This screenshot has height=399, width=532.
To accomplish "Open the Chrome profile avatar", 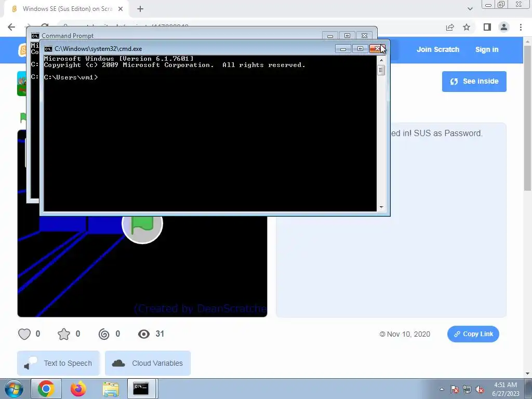I will [504, 27].
